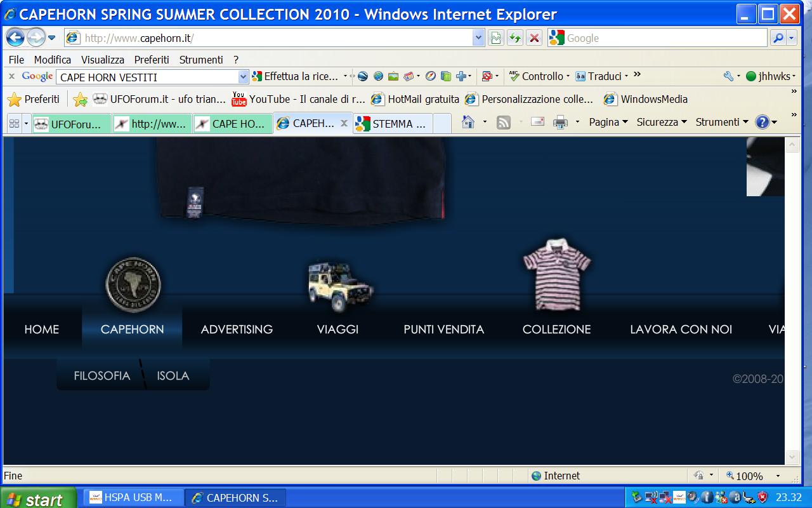812x508 pixels.
Task: Click the RSS feeds icon
Action: (504, 122)
